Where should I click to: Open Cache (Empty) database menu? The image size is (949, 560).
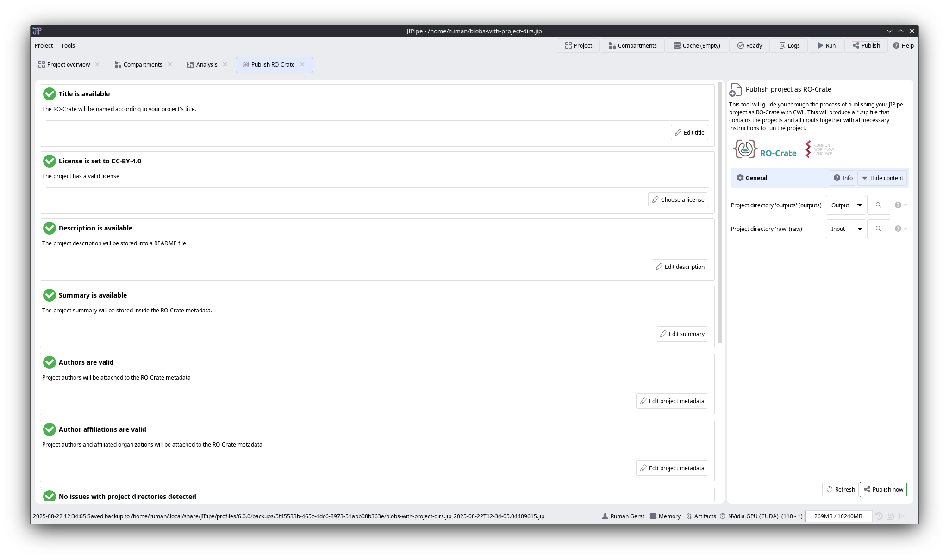tap(697, 45)
